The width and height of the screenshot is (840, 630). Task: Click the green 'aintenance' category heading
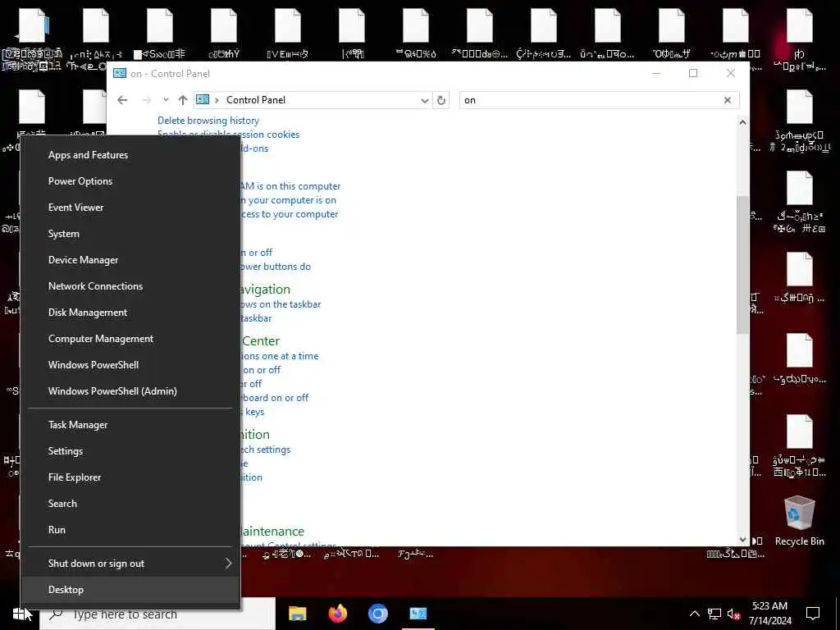tap(272, 532)
